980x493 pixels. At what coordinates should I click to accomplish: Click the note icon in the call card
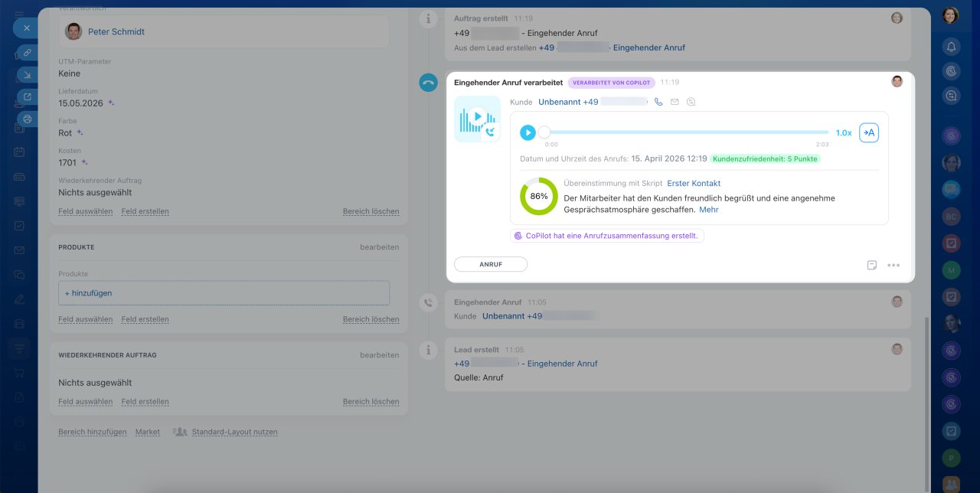pos(871,265)
